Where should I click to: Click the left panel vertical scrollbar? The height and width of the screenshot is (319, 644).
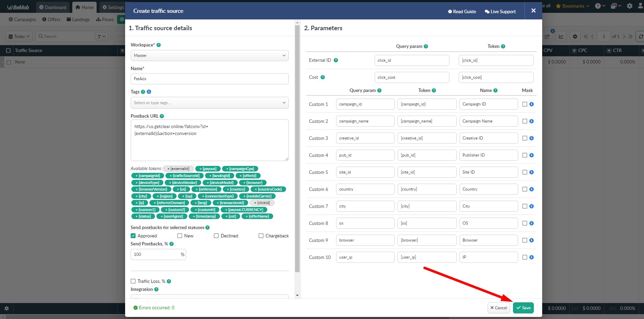pyautogui.click(x=297, y=148)
